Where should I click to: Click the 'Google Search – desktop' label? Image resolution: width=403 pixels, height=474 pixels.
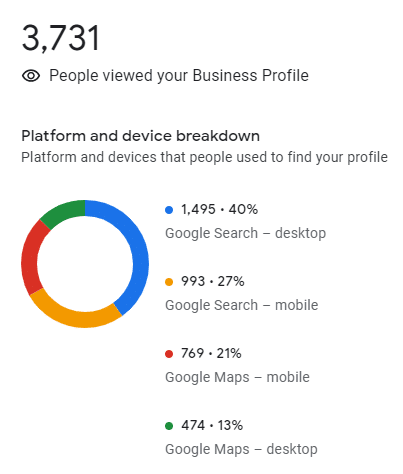245,233
